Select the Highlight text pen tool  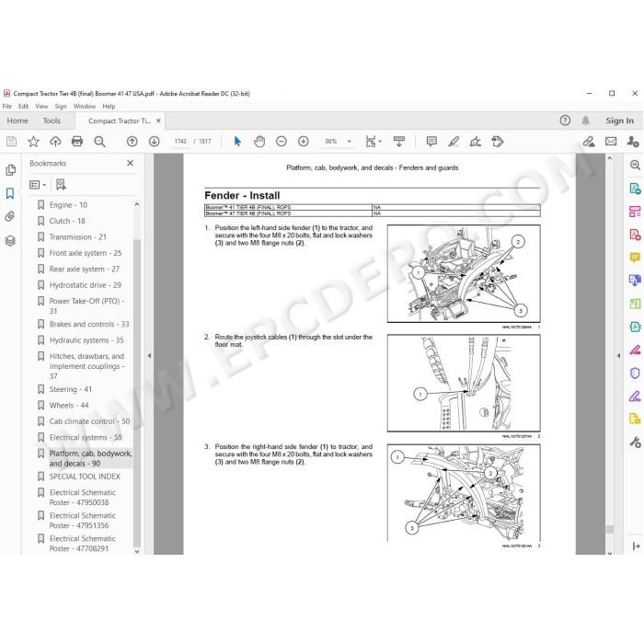454,142
